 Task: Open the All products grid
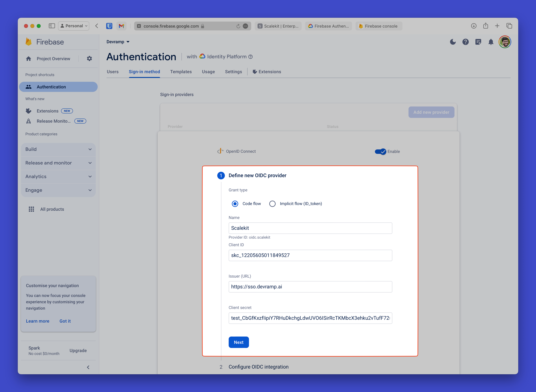point(52,209)
